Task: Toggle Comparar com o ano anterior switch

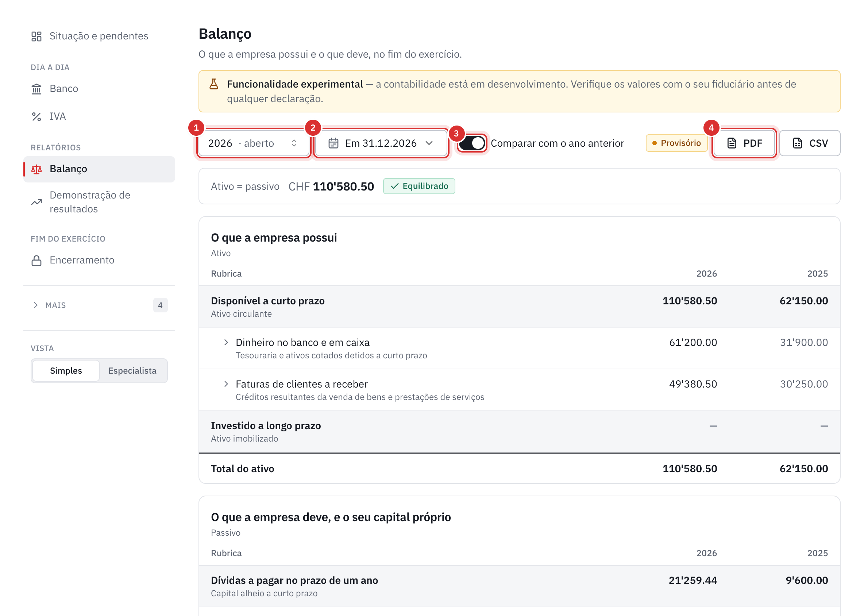Action: tap(472, 143)
